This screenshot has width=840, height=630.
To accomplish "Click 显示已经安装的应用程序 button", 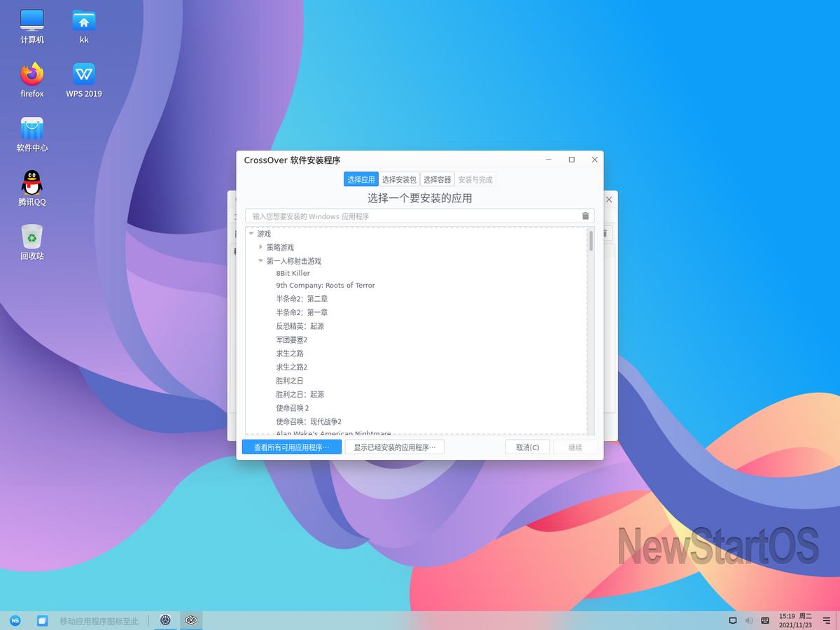I will [x=395, y=447].
